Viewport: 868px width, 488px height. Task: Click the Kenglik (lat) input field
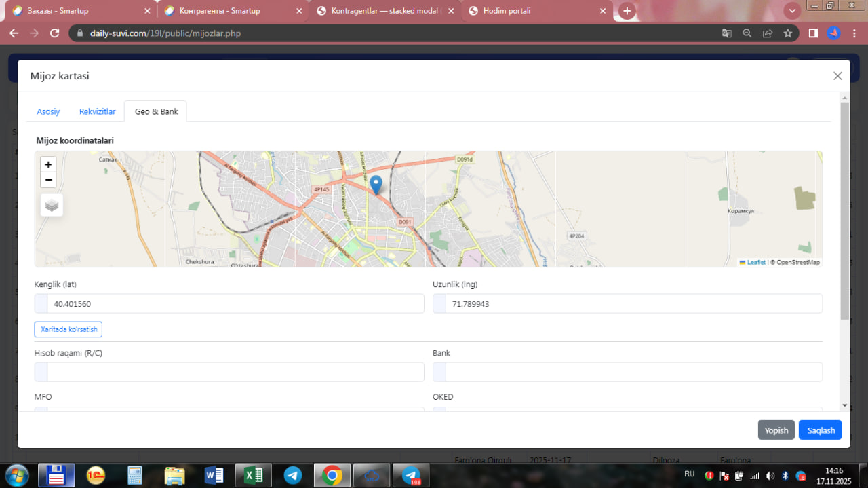pos(235,304)
